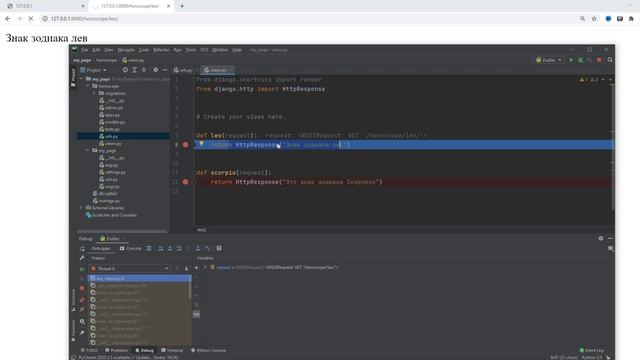This screenshot has height=360, width=640.
Task: Click the browser zoom magnifier icon
Action: 582,19
